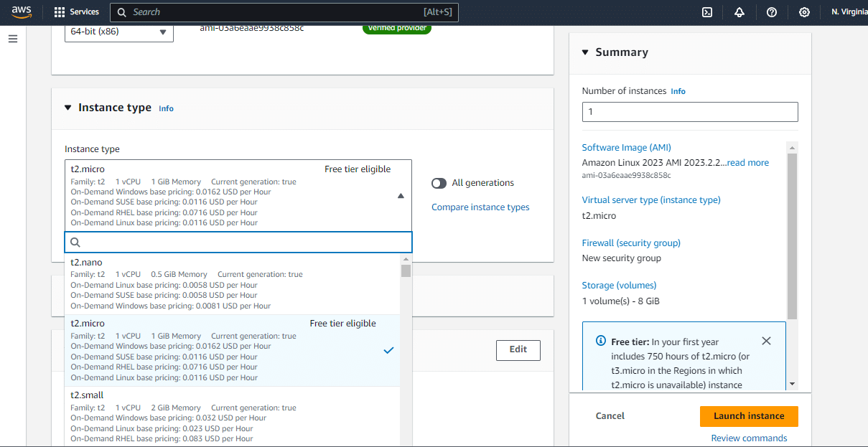Toggle the All generations switch

pyautogui.click(x=439, y=183)
